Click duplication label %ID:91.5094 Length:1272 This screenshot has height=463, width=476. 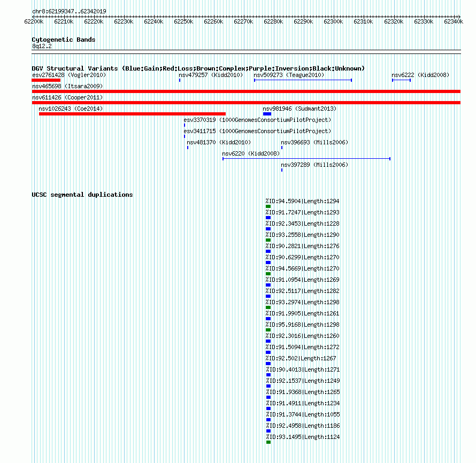302,347
